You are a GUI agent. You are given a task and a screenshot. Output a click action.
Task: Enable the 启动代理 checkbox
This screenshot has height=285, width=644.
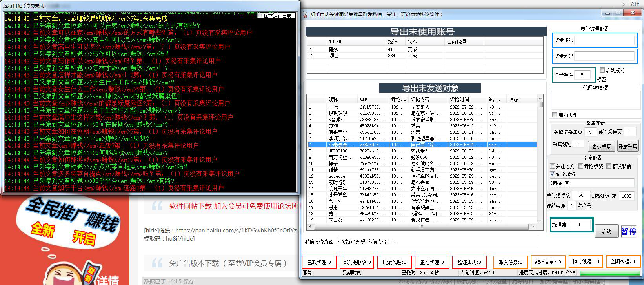coord(555,115)
